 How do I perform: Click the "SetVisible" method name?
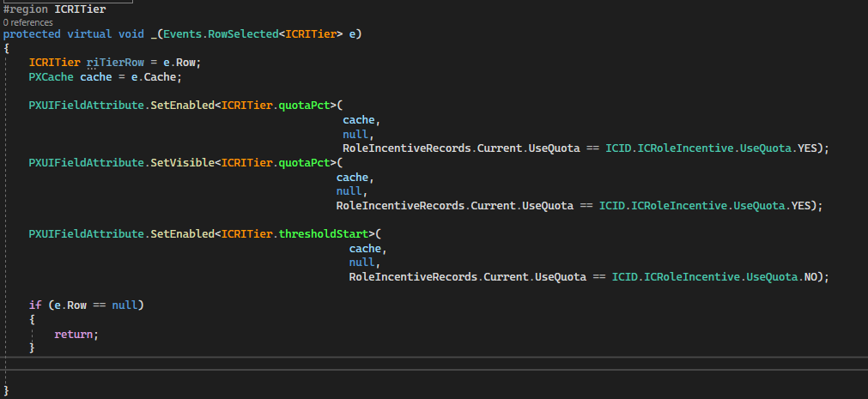[x=182, y=163]
